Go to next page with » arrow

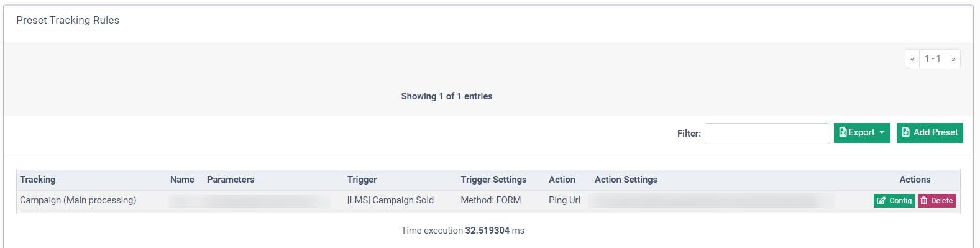(x=953, y=58)
